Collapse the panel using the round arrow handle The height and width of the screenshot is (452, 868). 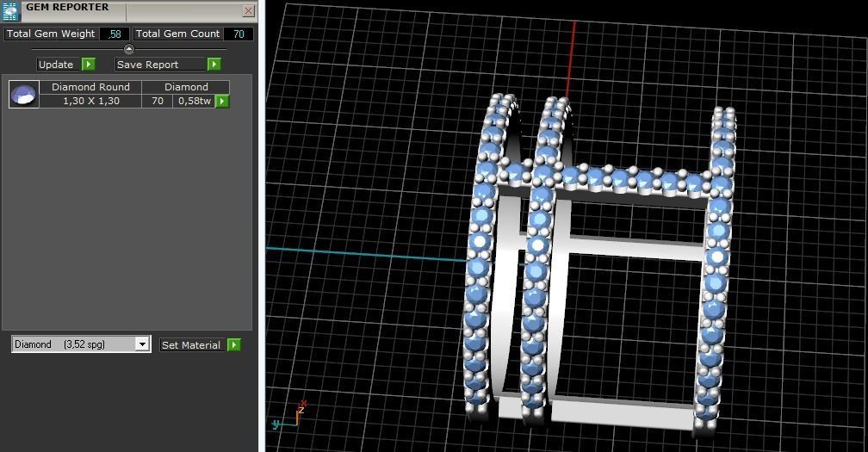[129, 49]
